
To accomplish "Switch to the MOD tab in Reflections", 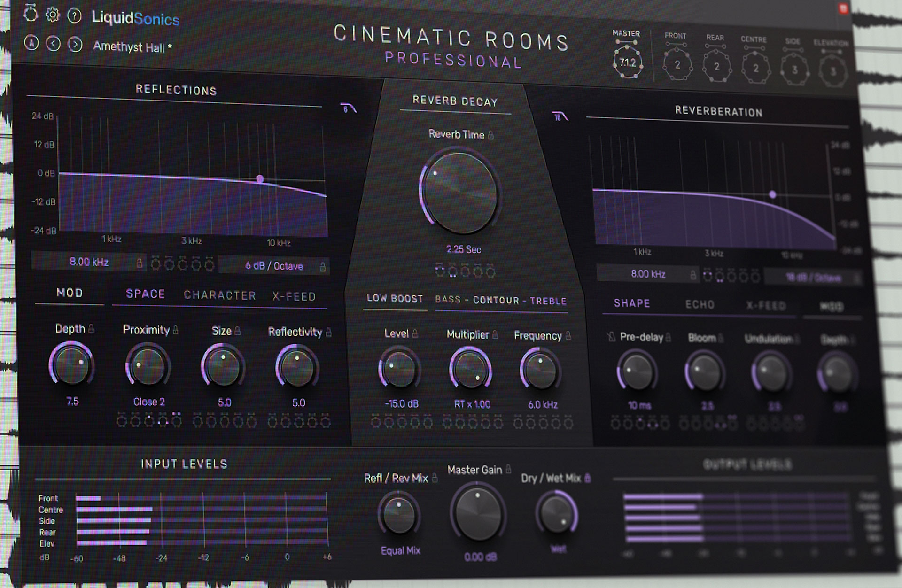I will point(70,293).
